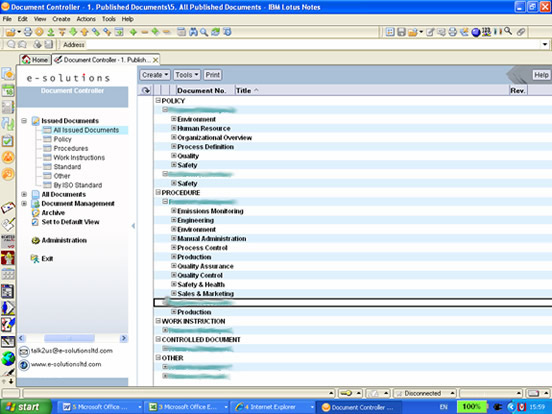The height and width of the screenshot is (414, 552).
Task: Collapse the PROCEDURE category
Action: (x=158, y=192)
